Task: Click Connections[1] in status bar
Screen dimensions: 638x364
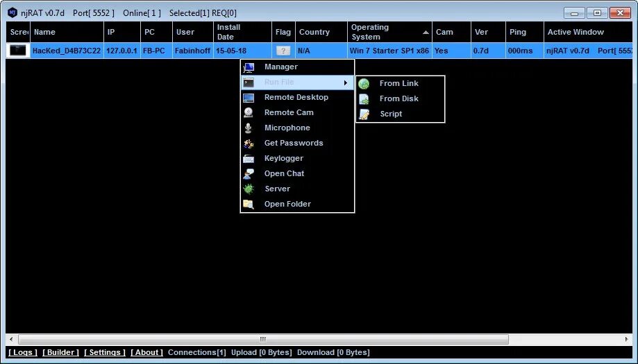Action: [x=197, y=352]
